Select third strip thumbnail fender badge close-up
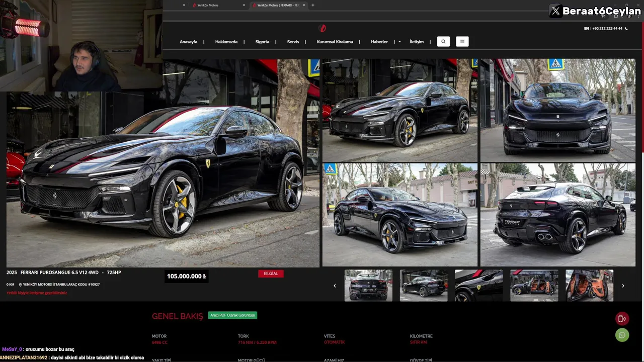644x362 pixels. (x=479, y=286)
